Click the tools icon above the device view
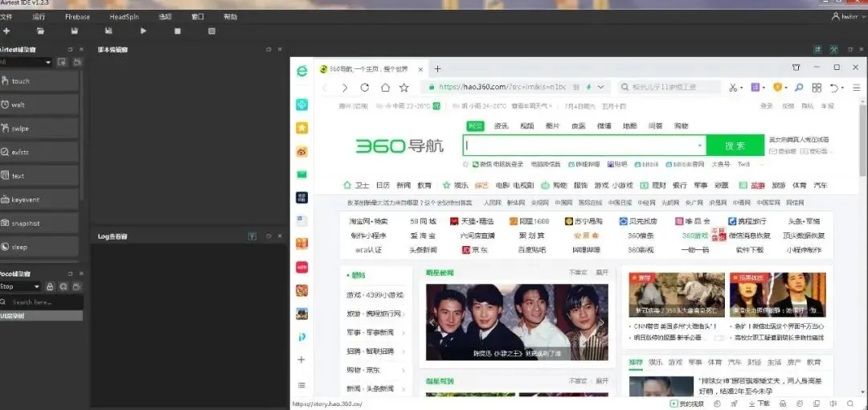The image size is (868, 410). [x=833, y=49]
